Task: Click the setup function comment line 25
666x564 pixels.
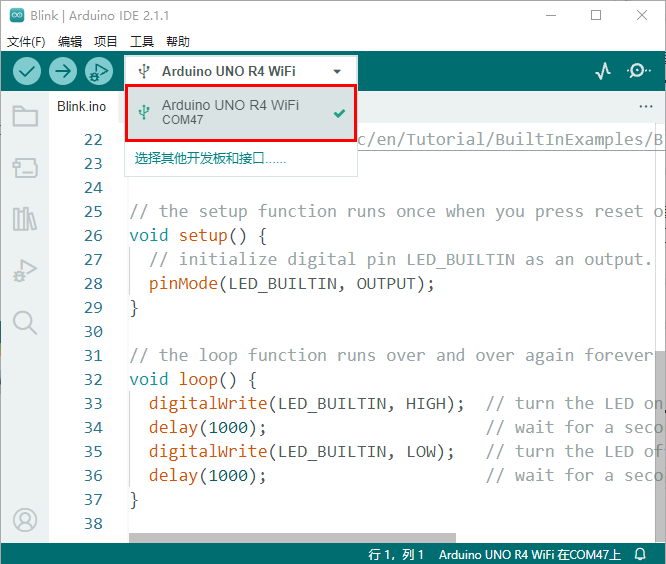Action: 396,212
